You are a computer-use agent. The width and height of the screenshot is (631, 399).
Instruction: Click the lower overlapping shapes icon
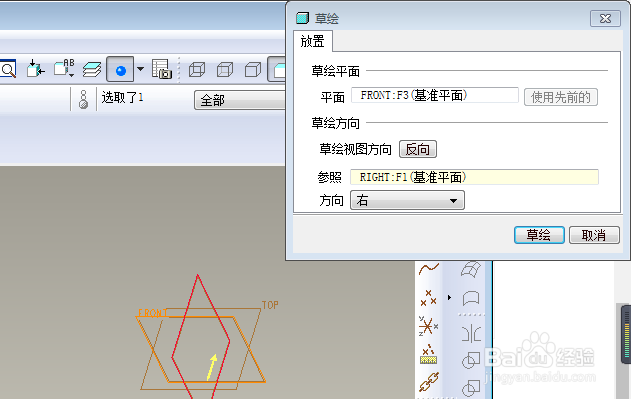tap(471, 388)
